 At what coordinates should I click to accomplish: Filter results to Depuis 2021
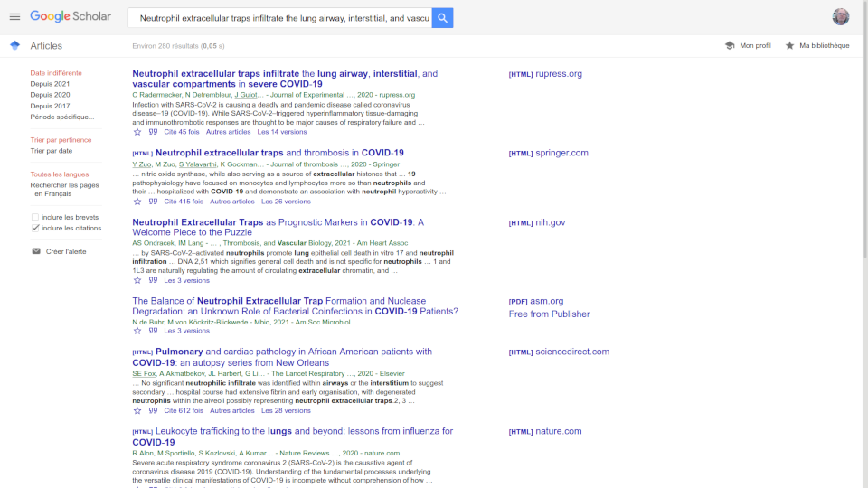click(50, 84)
